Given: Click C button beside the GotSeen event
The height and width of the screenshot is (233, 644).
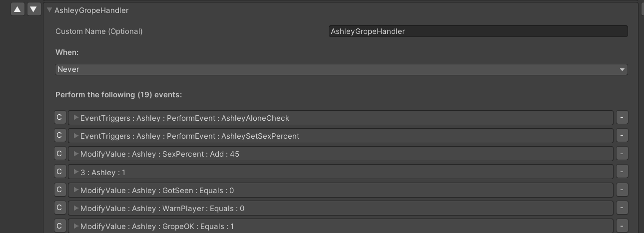Looking at the screenshot, I should 59,190.
